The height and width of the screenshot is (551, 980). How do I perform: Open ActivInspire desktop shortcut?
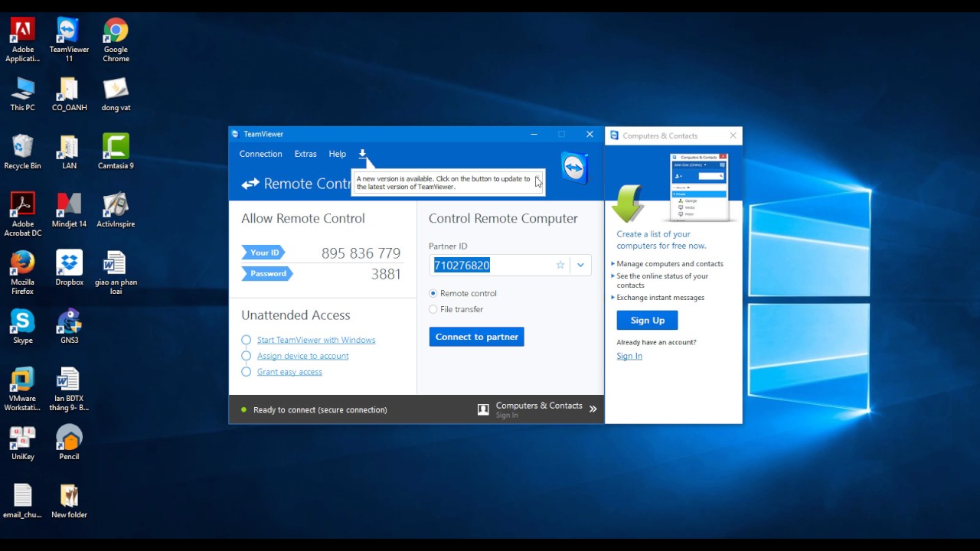(x=116, y=210)
